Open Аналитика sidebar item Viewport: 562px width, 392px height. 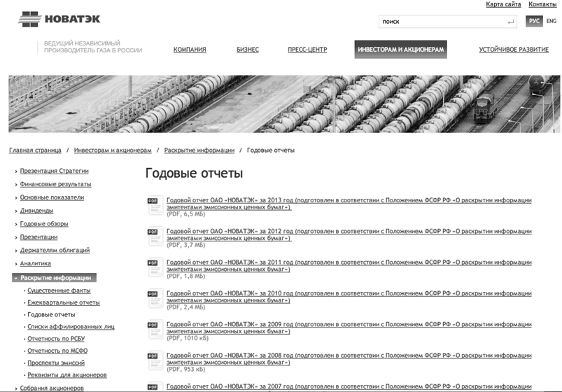click(36, 264)
